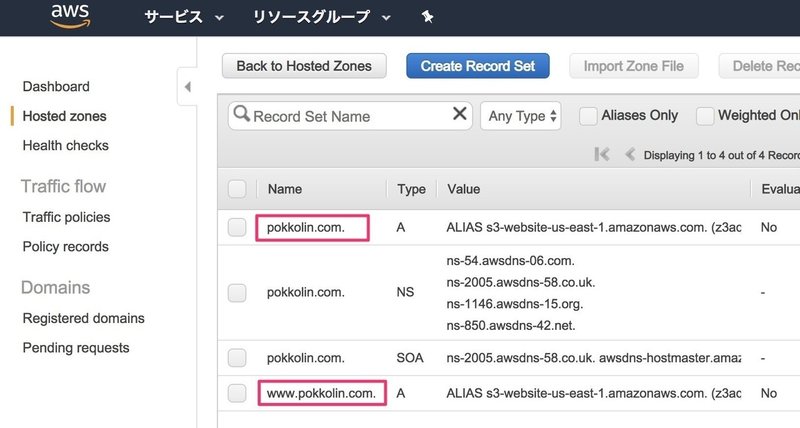Click Import Zone File button
The height and width of the screenshot is (428, 800).
(634, 66)
